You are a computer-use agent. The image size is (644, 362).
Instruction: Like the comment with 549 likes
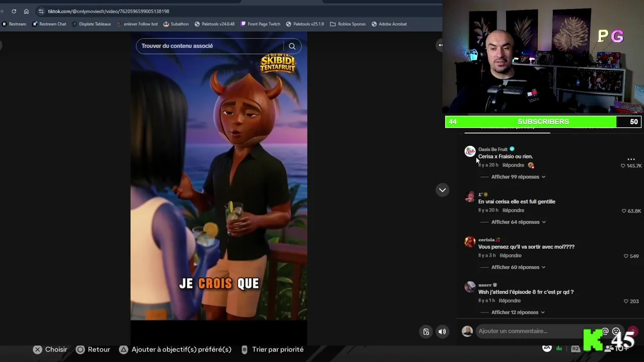[626, 256]
